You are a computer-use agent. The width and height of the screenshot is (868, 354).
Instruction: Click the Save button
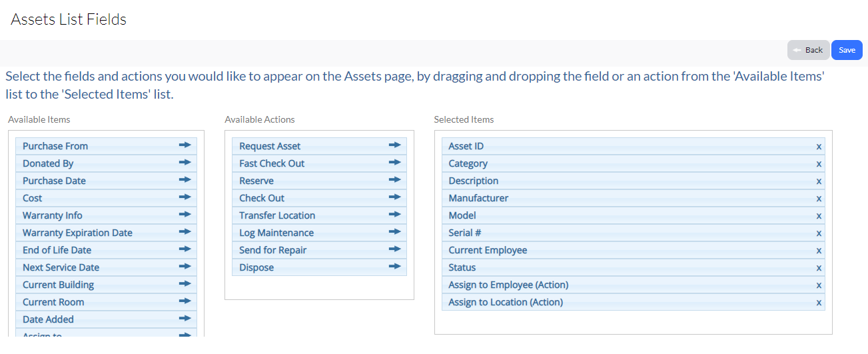click(847, 50)
